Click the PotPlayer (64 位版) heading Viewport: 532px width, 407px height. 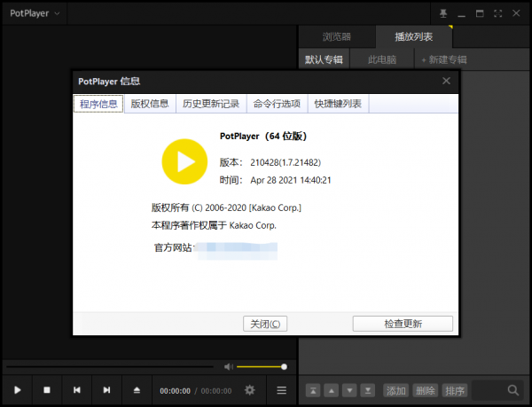(x=263, y=136)
